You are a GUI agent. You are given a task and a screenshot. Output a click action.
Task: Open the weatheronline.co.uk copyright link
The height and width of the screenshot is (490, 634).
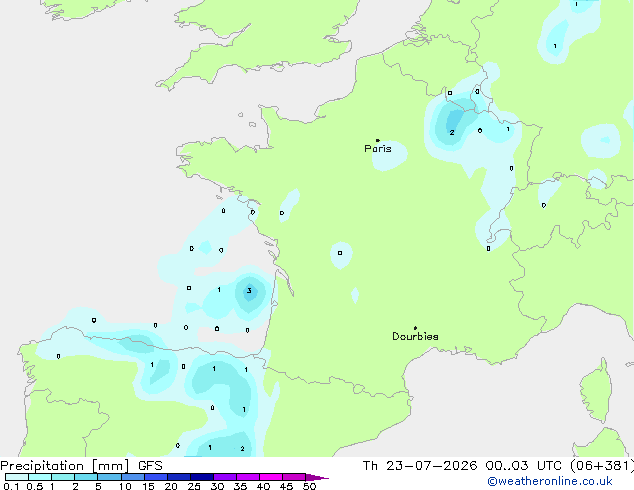pos(550,481)
